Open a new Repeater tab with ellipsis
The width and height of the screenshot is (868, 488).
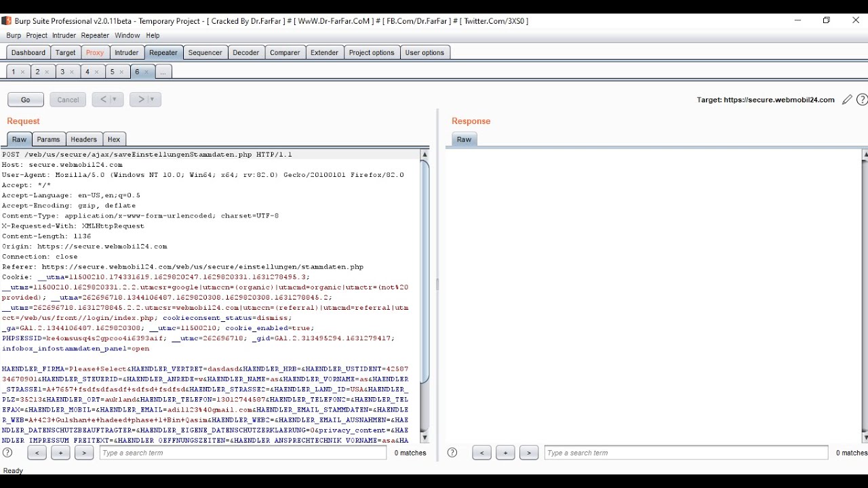163,72
